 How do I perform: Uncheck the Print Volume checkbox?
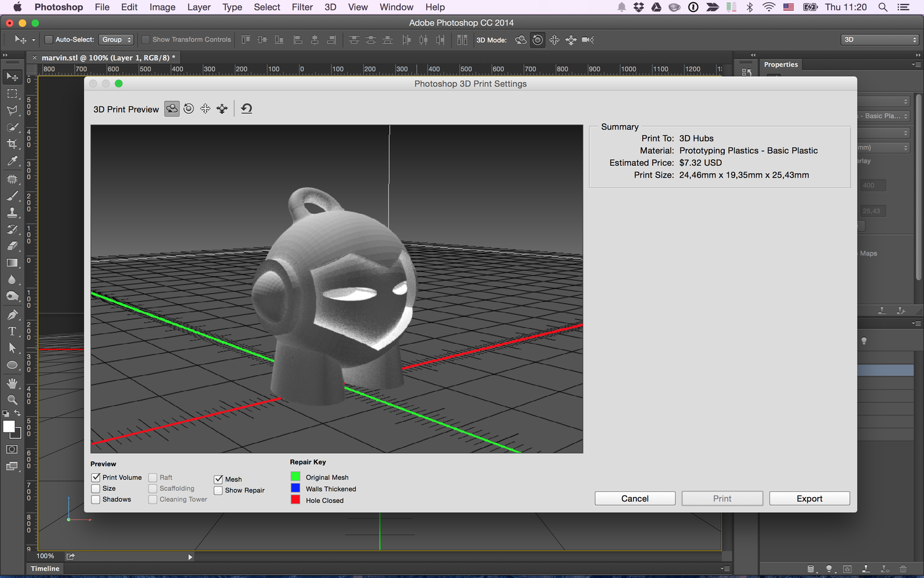tap(96, 477)
